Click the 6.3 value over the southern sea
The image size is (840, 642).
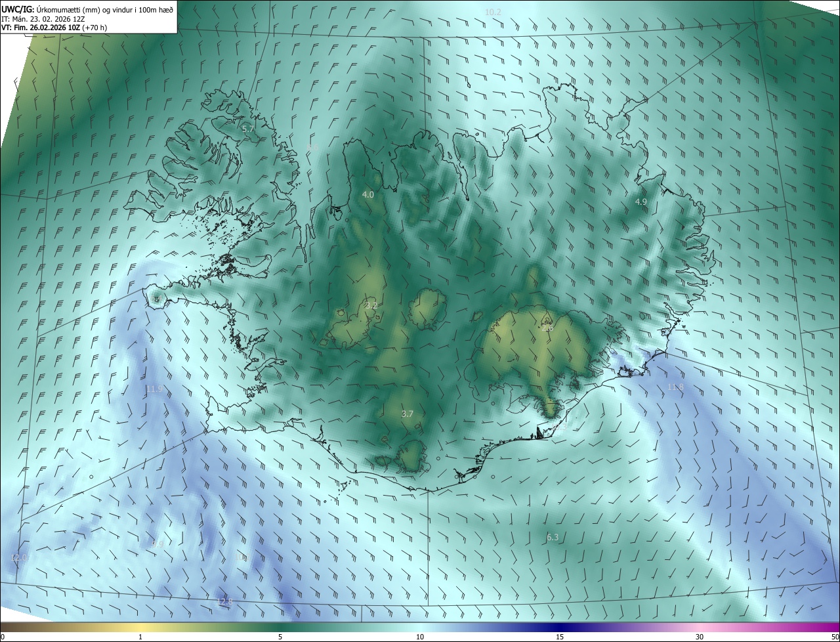point(553,538)
